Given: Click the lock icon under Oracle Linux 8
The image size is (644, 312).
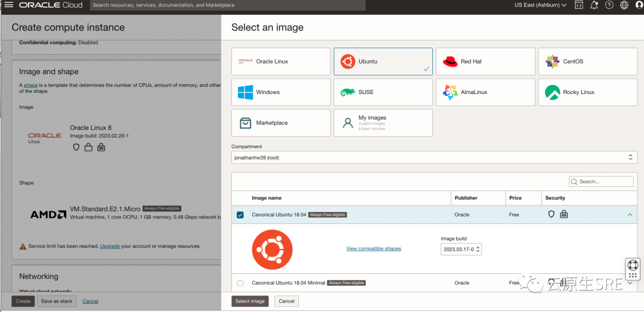Looking at the screenshot, I should (x=88, y=147).
